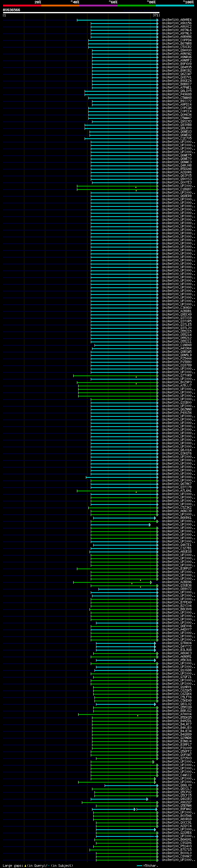Screen dimensions: 197x868
Task: Open hit UniRef100_C5Z3K2
Action: pyautogui.click(x=177, y=507)
